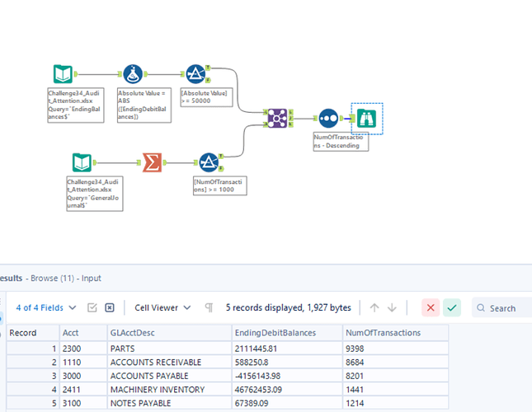Click the balance value 588250.8
Image resolution: width=532 pixels, height=412 pixels.
(x=287, y=363)
